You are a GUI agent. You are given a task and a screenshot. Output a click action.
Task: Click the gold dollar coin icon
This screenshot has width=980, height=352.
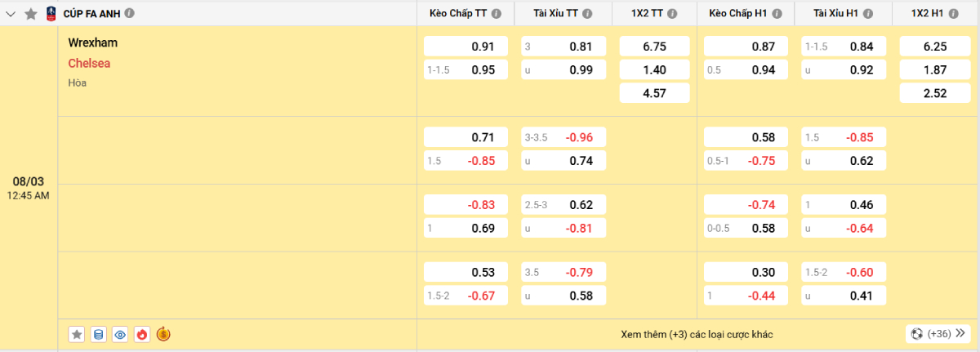pos(163,334)
